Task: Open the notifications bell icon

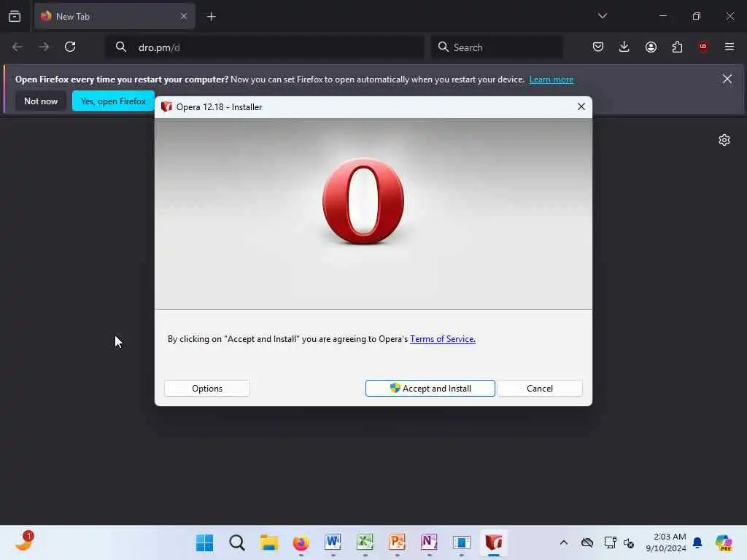Action: (697, 542)
